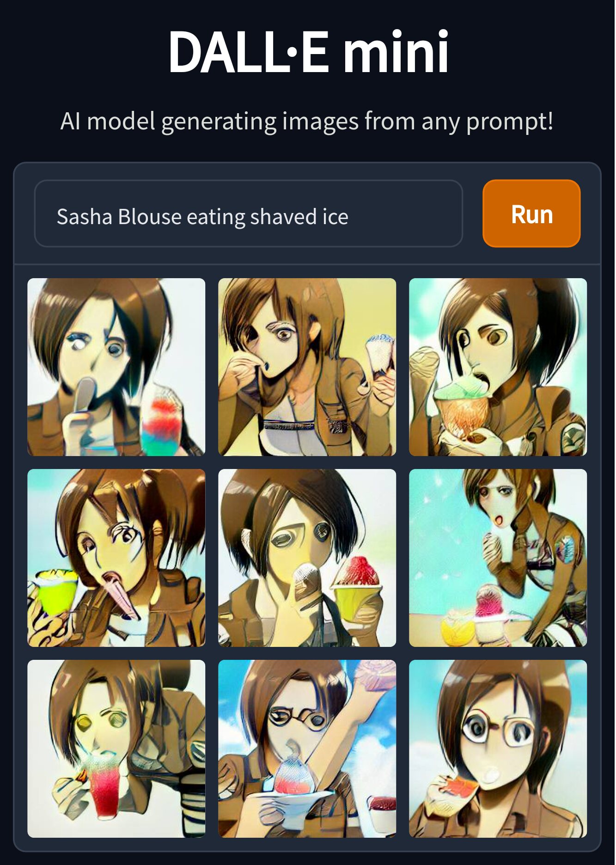Open the image with the green ice cream cone
The width and height of the screenshot is (616, 865).
click(x=498, y=367)
